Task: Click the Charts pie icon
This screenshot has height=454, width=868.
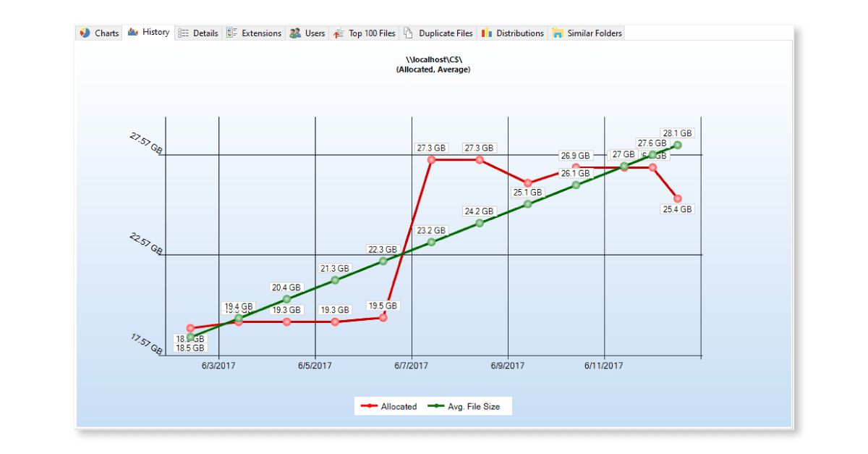Action: click(85, 33)
